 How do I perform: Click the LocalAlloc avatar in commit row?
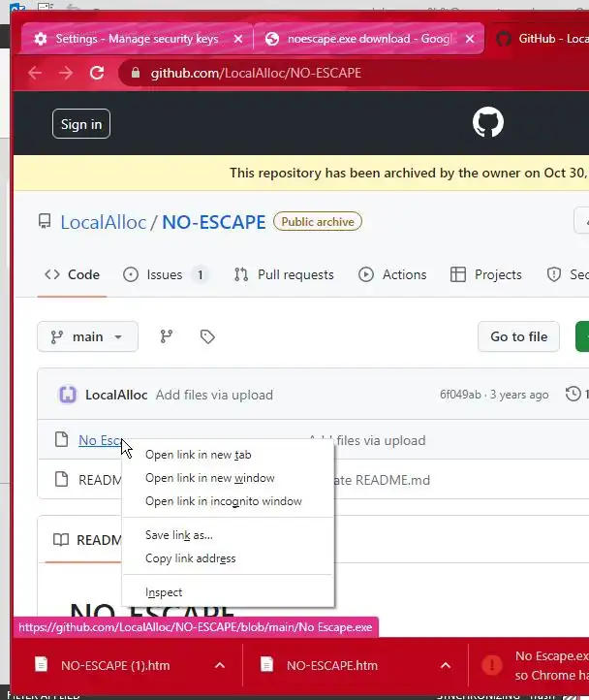68,395
